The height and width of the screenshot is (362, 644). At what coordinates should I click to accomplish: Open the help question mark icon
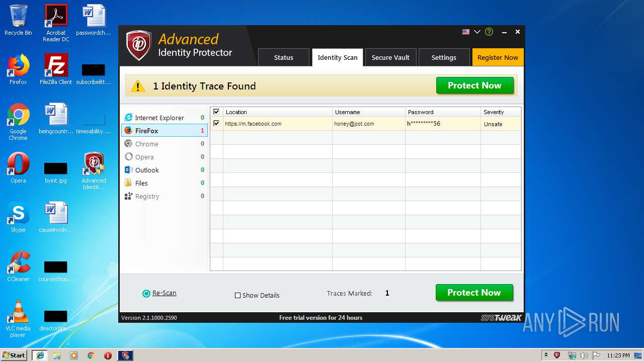pos(489,32)
